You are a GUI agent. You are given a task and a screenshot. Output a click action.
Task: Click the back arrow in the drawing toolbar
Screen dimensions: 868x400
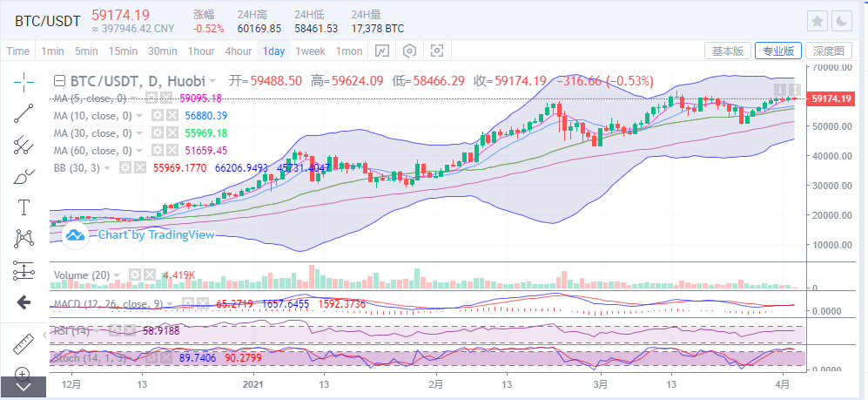tap(24, 302)
